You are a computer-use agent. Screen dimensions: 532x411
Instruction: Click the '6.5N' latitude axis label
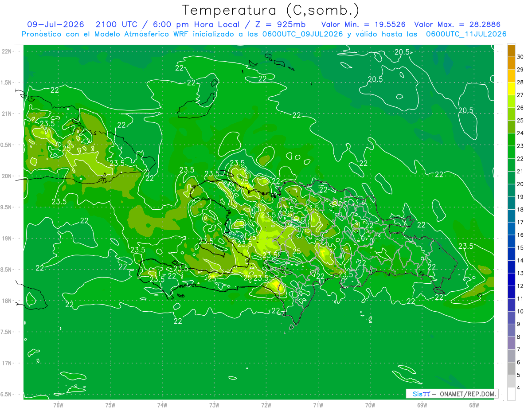pos(6,395)
